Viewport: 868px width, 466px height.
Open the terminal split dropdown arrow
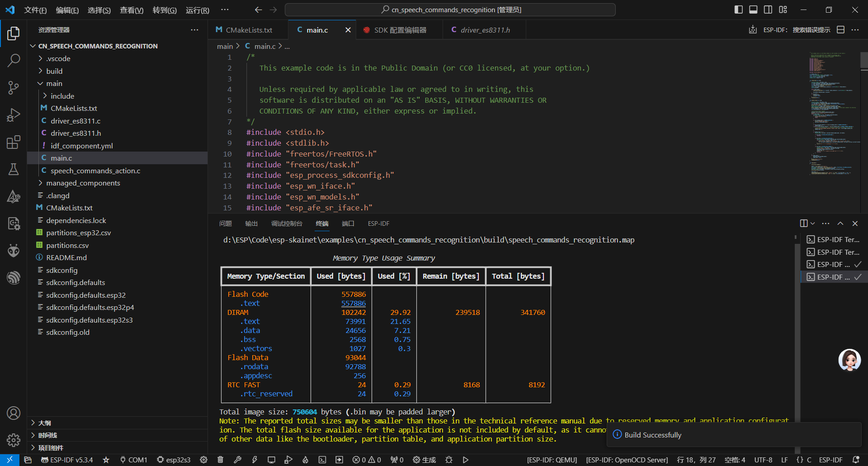(x=813, y=223)
